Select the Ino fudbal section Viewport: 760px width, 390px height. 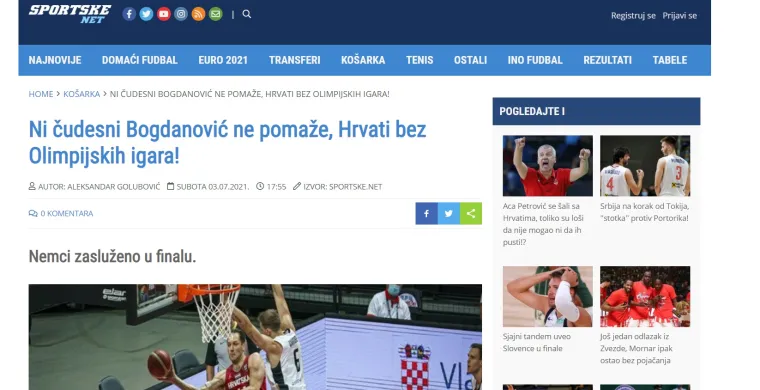click(535, 60)
